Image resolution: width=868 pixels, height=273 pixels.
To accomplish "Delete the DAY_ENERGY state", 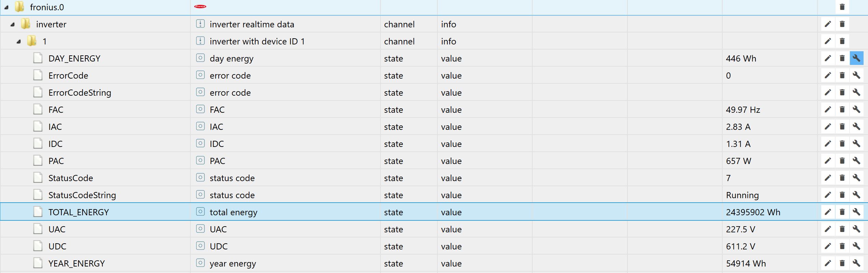I will (842, 58).
